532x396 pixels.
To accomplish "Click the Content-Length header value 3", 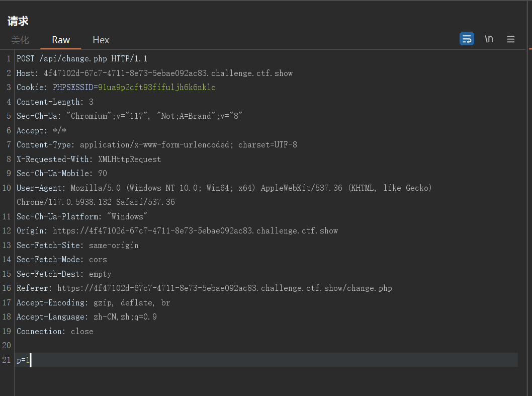I will coord(91,102).
